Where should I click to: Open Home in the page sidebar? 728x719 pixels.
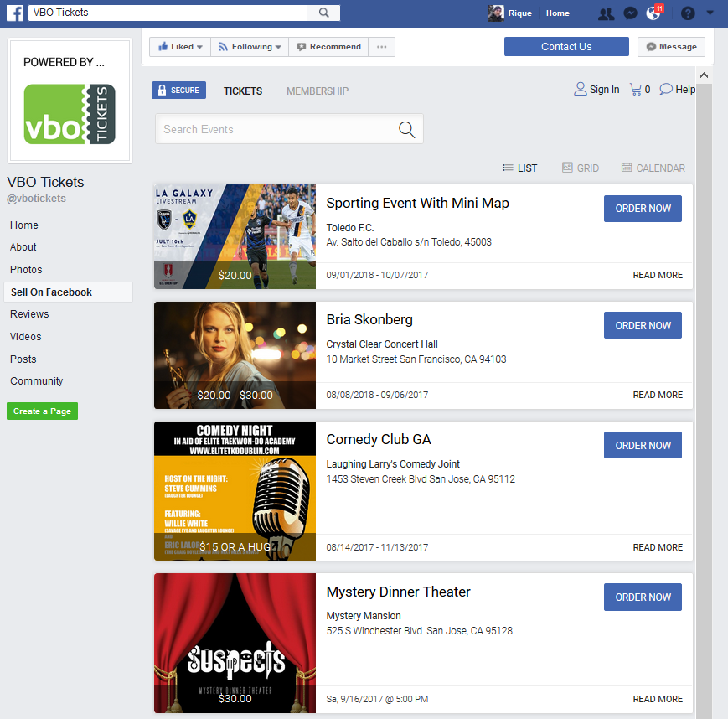point(24,225)
